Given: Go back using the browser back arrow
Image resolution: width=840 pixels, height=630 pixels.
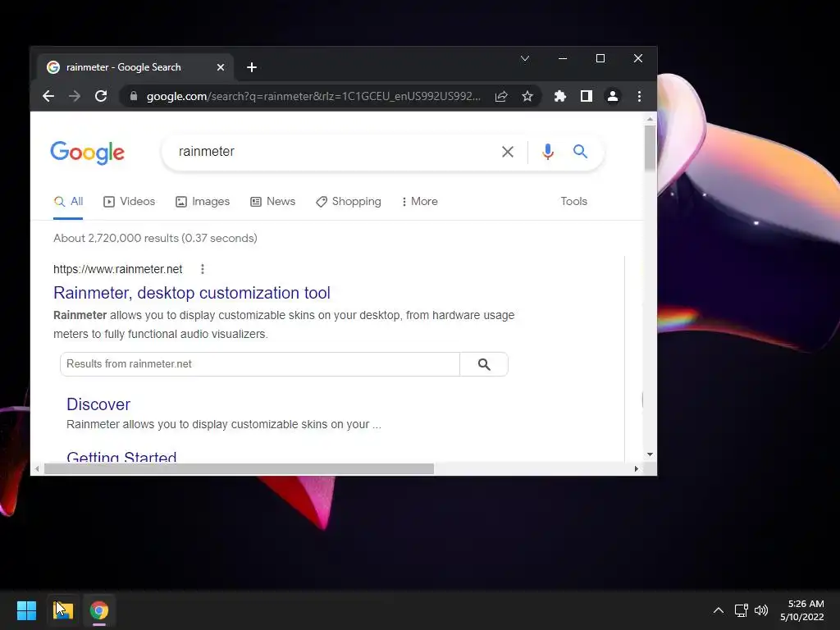Looking at the screenshot, I should pyautogui.click(x=48, y=97).
